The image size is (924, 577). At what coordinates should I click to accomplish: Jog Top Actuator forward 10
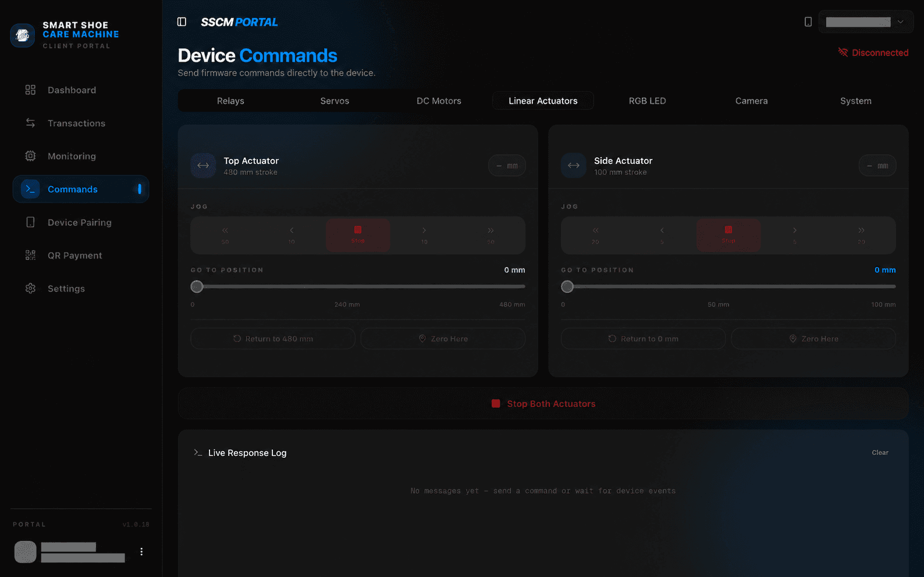[x=424, y=235]
